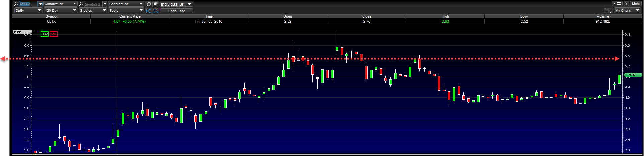Image resolution: width=644 pixels, height=156 pixels.
Task: Click the zoom-in magnifier icon in toolbar
Action: point(149,4)
